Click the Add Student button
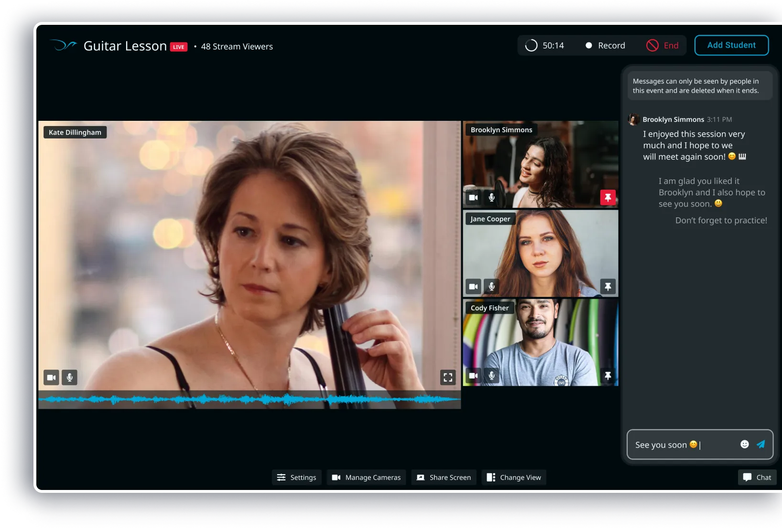This screenshot has height=532, width=782. tap(731, 45)
